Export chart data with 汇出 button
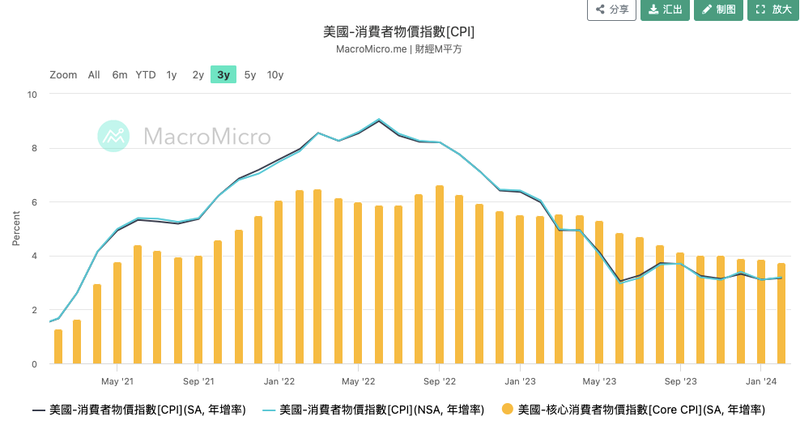This screenshot has width=800, height=424. coord(665,9)
